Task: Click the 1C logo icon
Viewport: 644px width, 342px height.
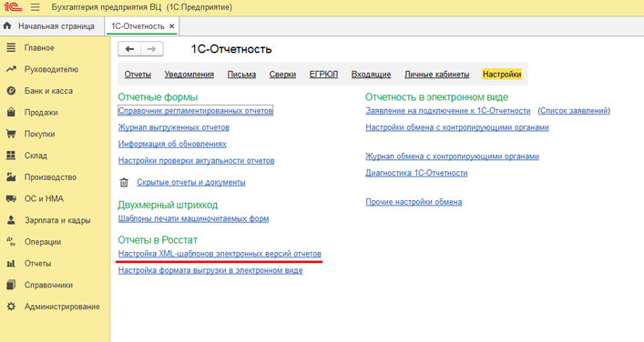Action: [13, 7]
